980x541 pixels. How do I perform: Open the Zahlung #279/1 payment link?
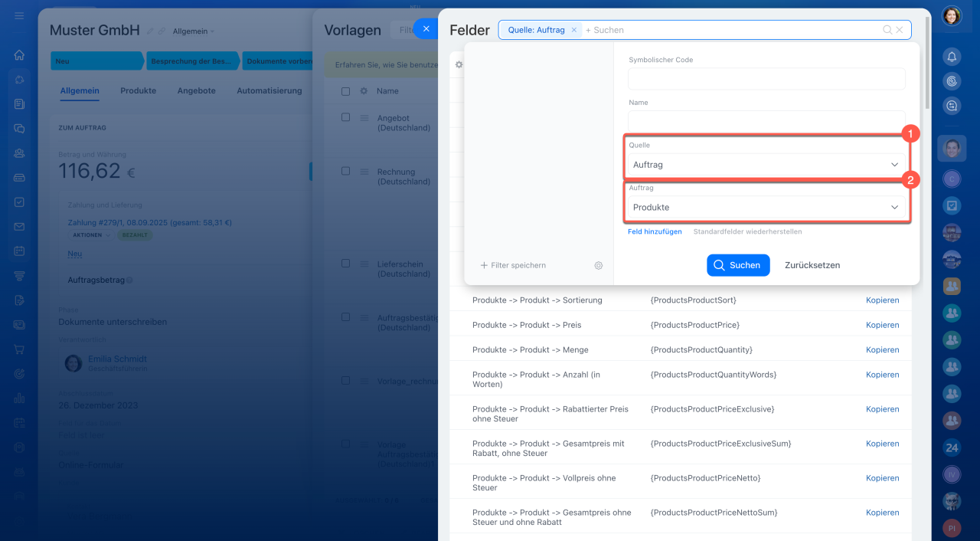149,222
